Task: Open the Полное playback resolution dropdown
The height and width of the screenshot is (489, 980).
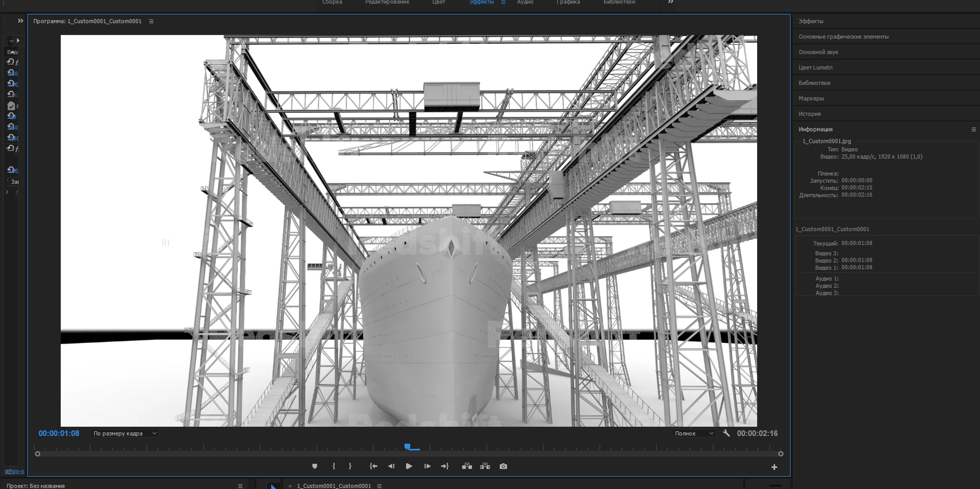Action: coord(694,433)
